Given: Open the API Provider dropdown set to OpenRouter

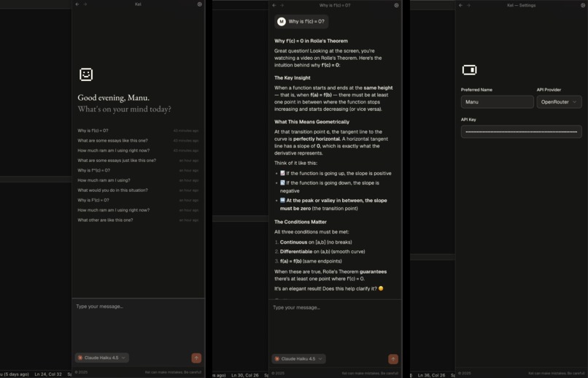Looking at the screenshot, I should (x=559, y=102).
